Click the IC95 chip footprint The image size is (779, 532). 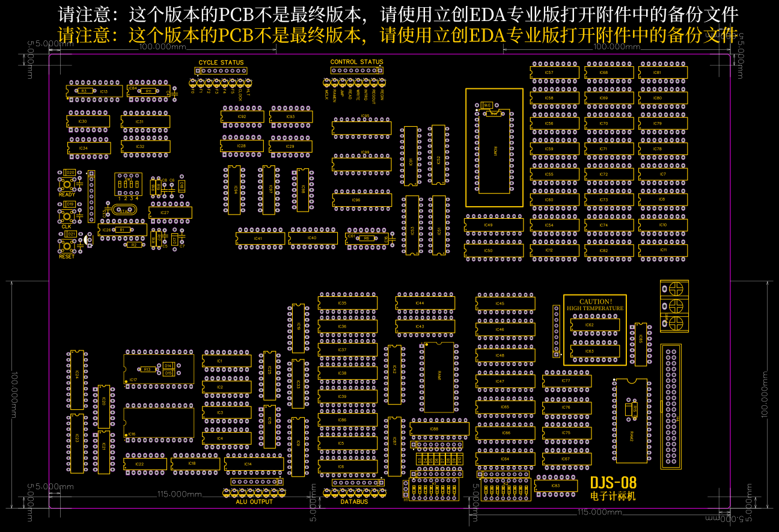coord(362,127)
